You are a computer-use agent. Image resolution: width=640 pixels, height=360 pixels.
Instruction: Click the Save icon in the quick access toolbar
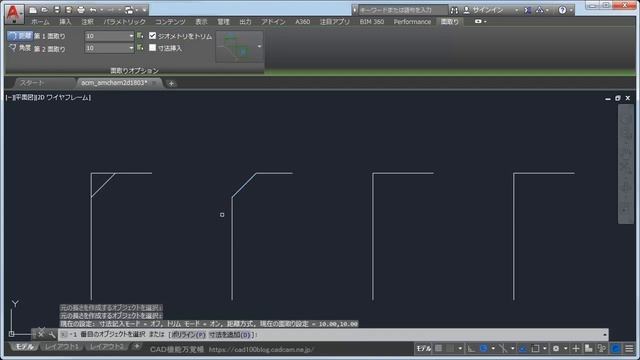57,10
